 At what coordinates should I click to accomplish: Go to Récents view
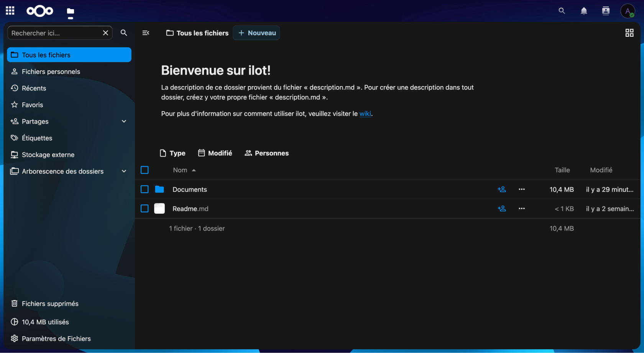(69, 88)
